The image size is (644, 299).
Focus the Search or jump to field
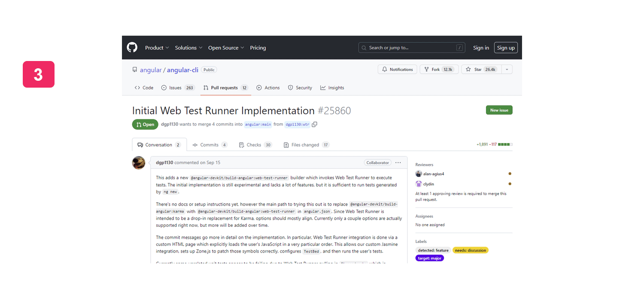[x=412, y=48]
